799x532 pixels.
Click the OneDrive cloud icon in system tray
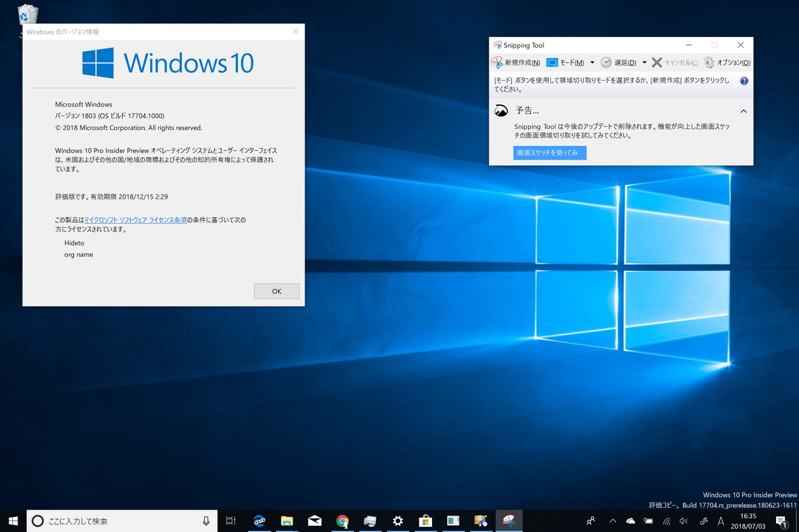tap(630, 521)
